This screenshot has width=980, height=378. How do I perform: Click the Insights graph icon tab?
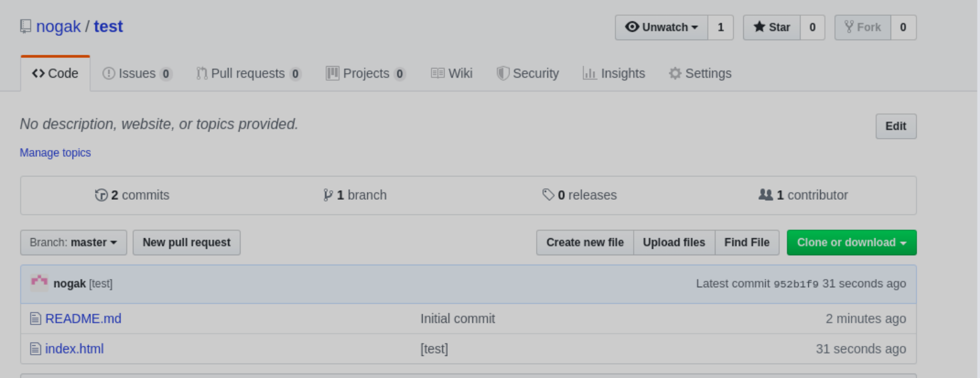590,73
